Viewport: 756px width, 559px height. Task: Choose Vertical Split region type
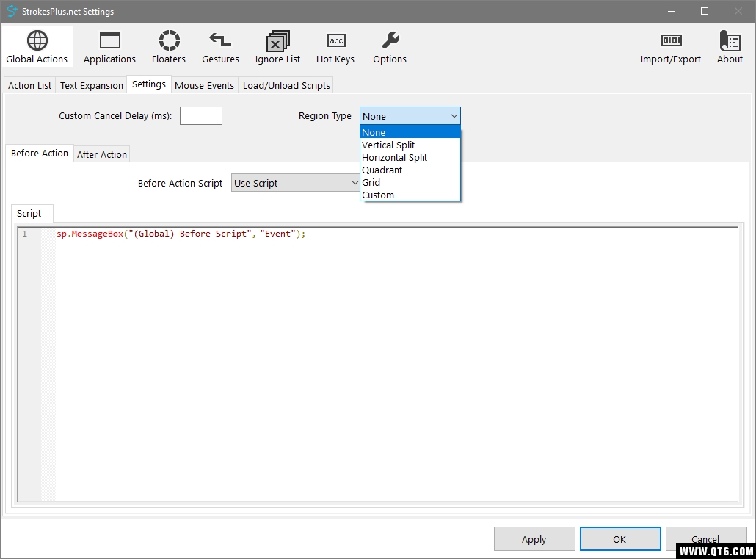pos(410,145)
